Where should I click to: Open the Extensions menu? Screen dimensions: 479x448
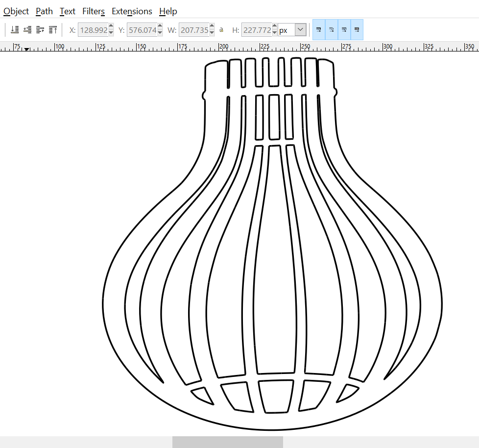pyautogui.click(x=132, y=11)
